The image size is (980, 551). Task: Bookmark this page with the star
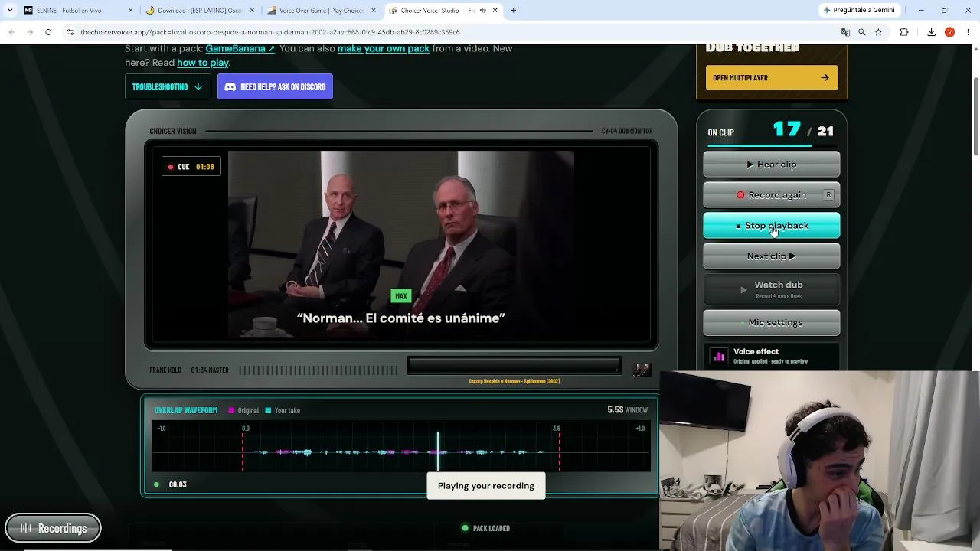point(878,32)
